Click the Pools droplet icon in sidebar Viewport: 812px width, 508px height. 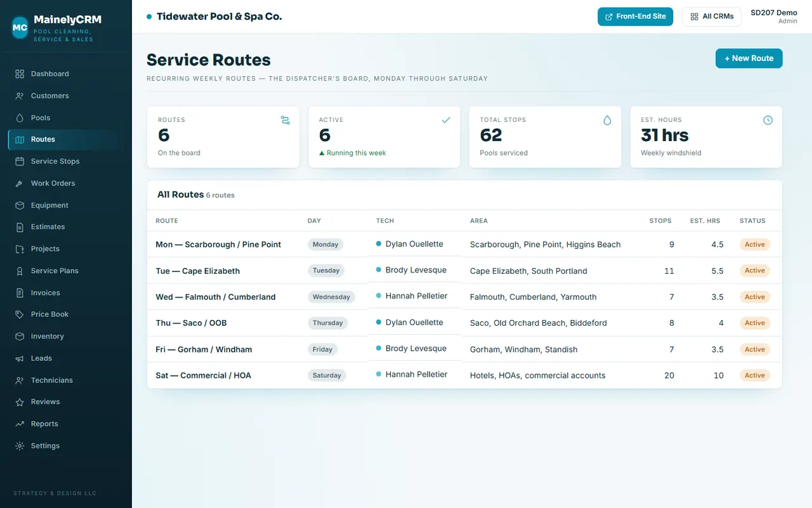click(20, 117)
